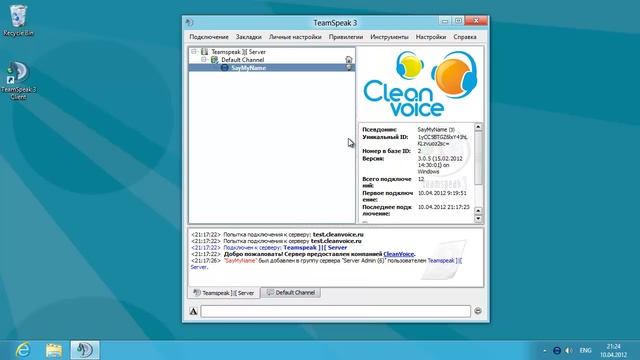Screen dimensions: 640x360
Task: Collapse the Default Channel tree node
Action: pyautogui.click(x=204, y=60)
